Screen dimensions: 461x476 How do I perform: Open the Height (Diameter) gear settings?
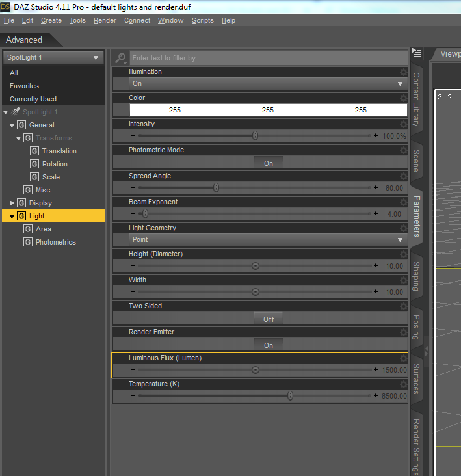(403, 254)
